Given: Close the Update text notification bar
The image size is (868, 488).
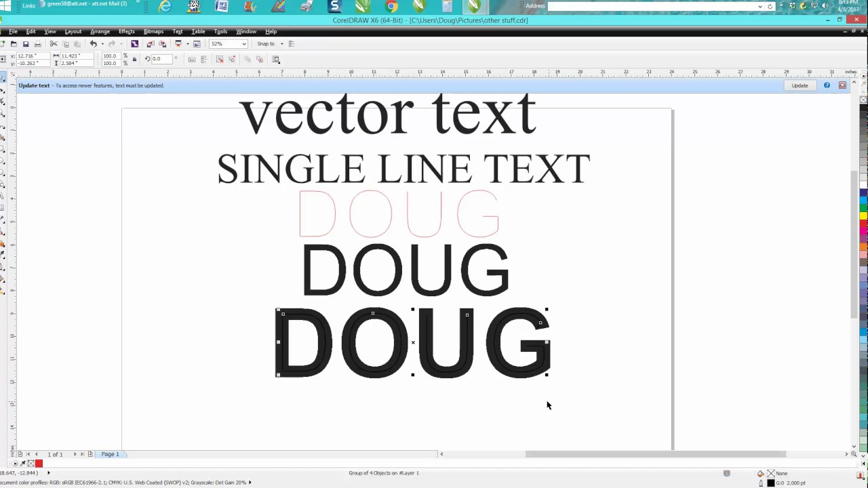Looking at the screenshot, I should pos(842,85).
